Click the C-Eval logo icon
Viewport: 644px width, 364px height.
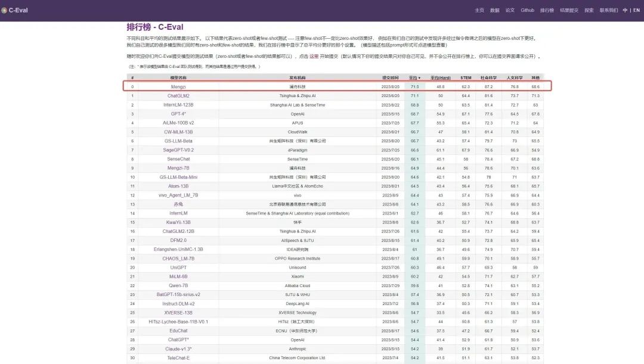[x=4, y=10]
